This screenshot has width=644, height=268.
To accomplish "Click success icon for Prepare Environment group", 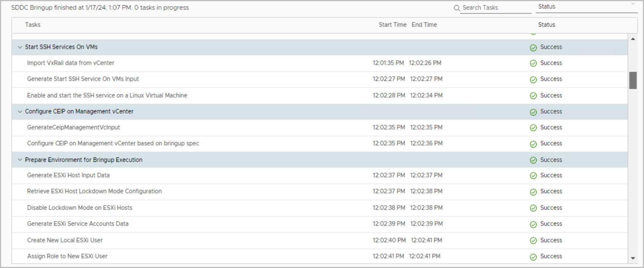I will tap(533, 160).
